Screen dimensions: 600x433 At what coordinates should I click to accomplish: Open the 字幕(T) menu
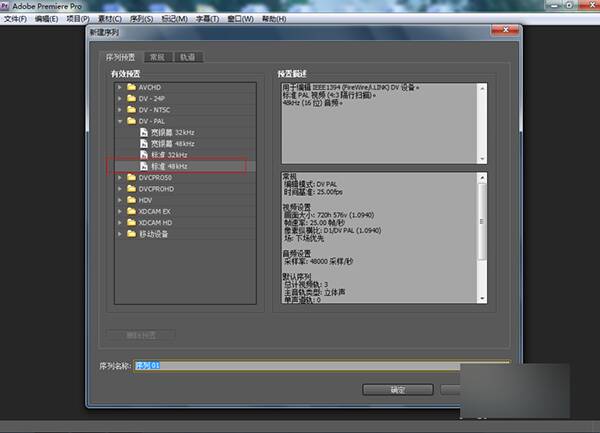[x=207, y=19]
